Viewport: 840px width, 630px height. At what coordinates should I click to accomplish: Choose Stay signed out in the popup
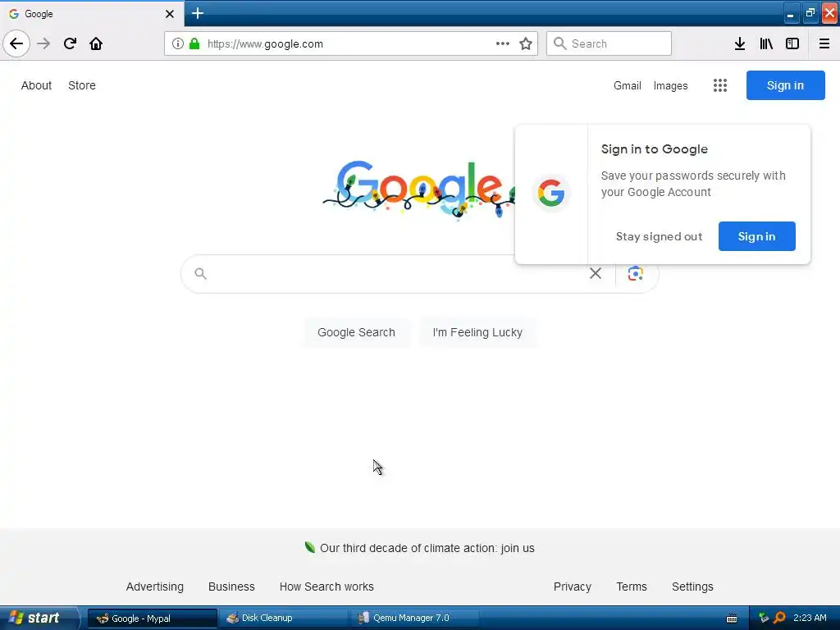pyautogui.click(x=659, y=236)
